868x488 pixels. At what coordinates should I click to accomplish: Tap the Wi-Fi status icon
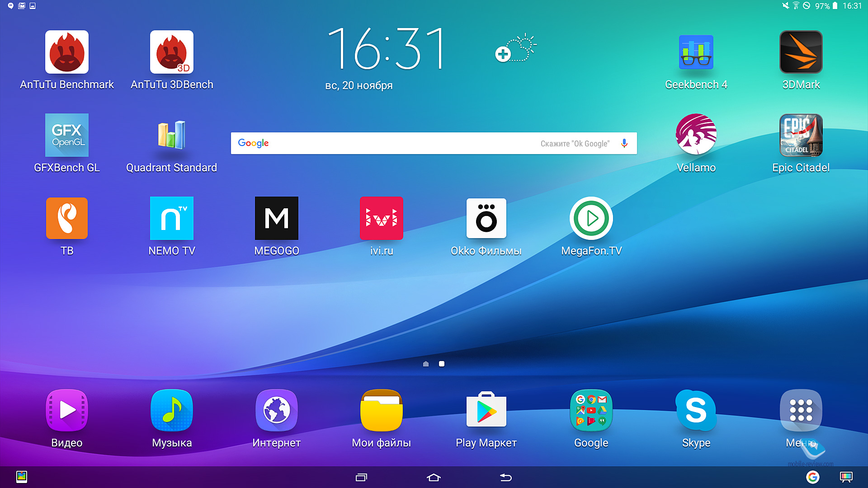coord(796,6)
